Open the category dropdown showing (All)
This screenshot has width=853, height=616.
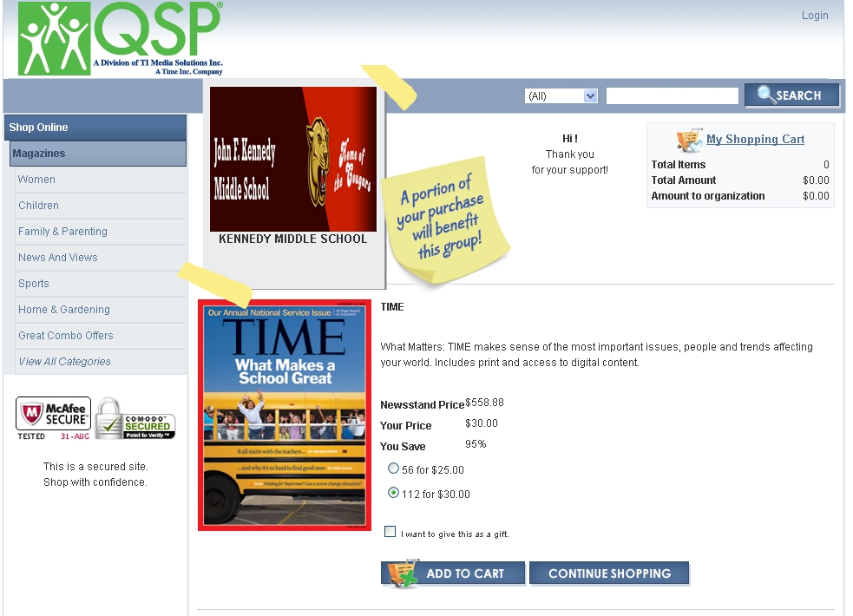click(x=561, y=95)
